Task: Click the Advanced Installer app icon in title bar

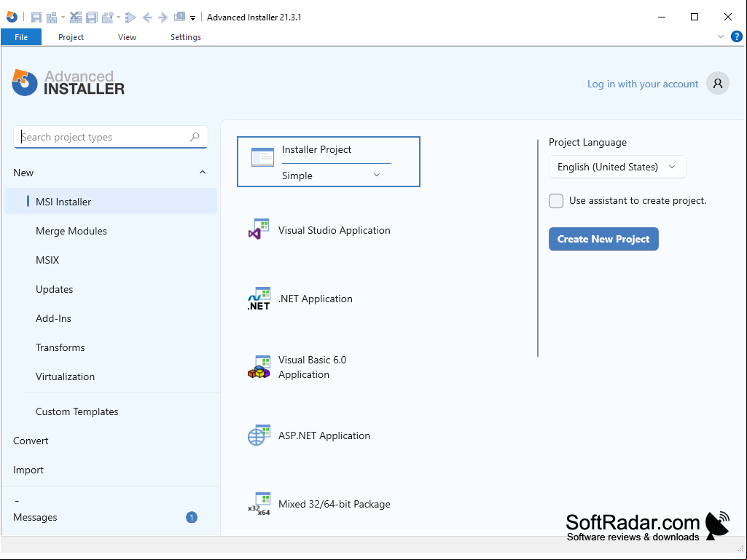Action: point(12,17)
